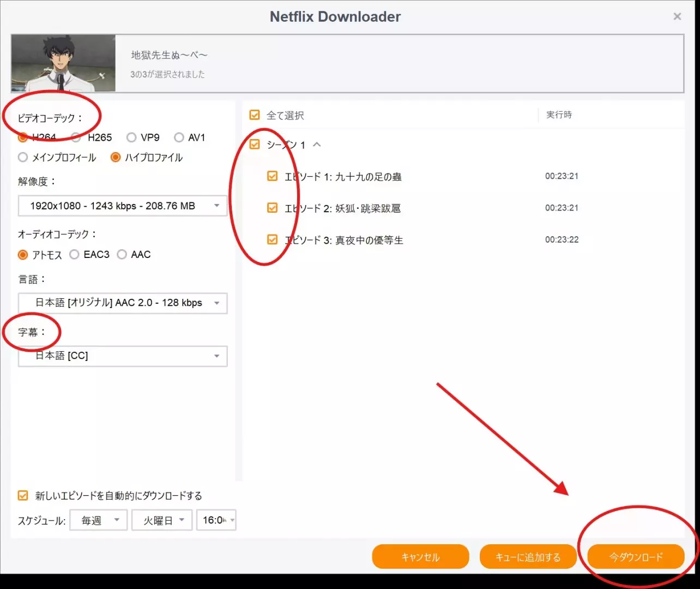Open the 言語 audio language dropdown
Viewport: 700px width, 589px height.
click(x=123, y=303)
